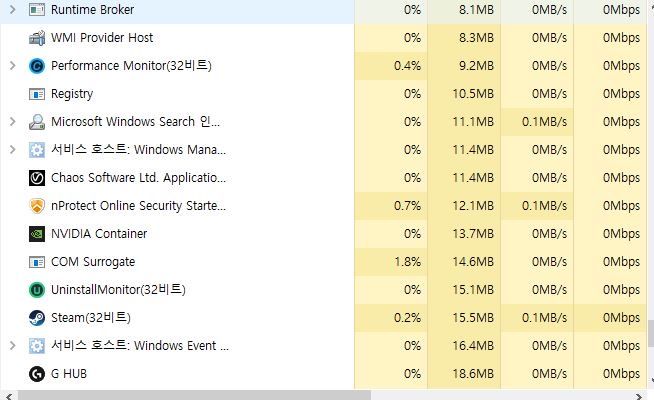Screen dimensions: 654x400
Task: Click the horizontal scrollbar at the bottom
Action: (x=190, y=395)
